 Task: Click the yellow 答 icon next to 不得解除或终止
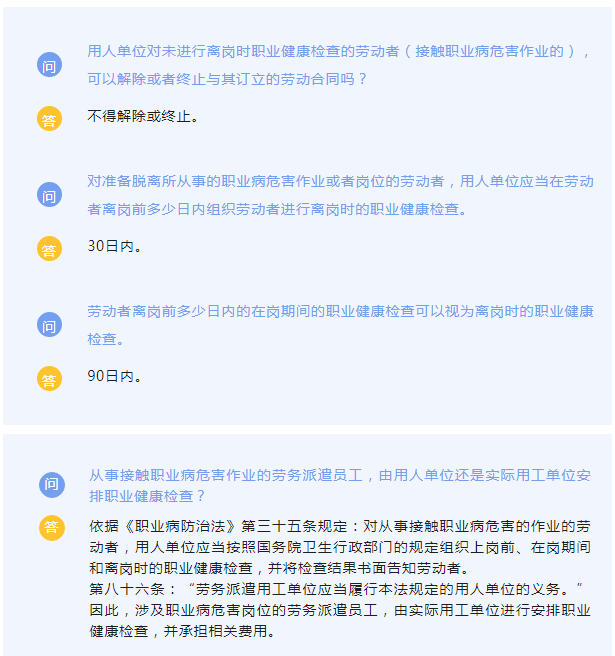(49, 119)
